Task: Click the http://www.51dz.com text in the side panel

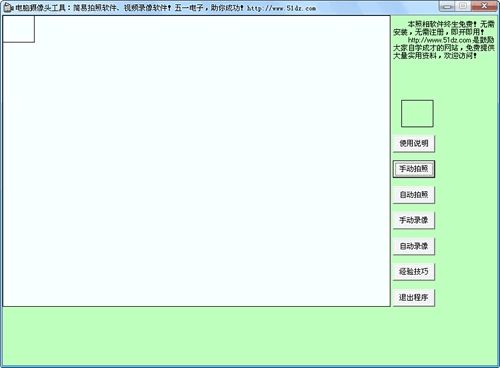Action: click(439, 40)
